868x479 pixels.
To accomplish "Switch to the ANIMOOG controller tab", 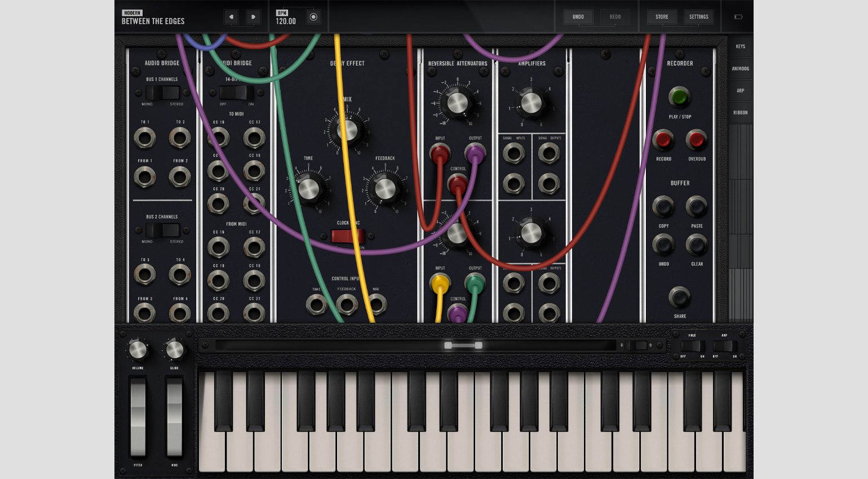I will (x=741, y=68).
